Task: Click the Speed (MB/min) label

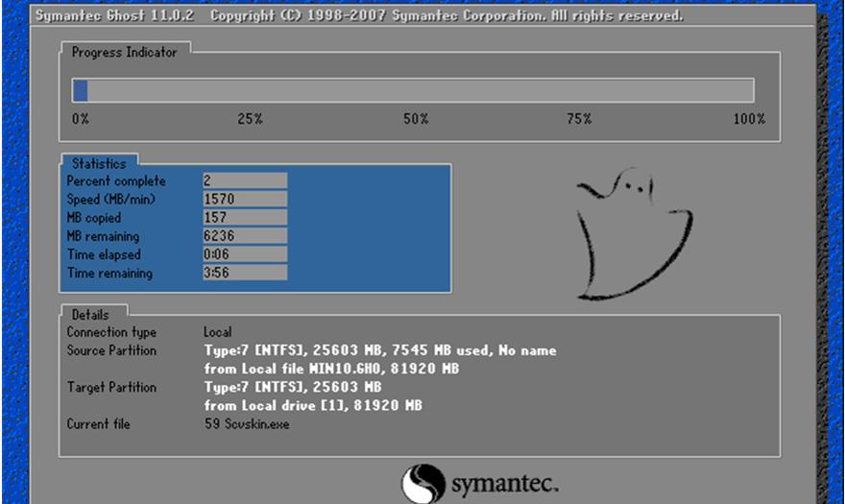Action: pos(111,200)
